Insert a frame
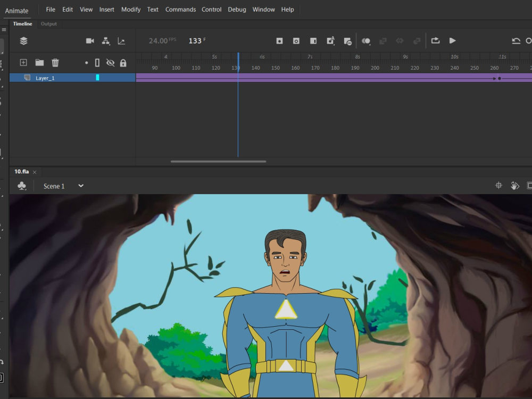The image size is (532, 399). [x=313, y=41]
